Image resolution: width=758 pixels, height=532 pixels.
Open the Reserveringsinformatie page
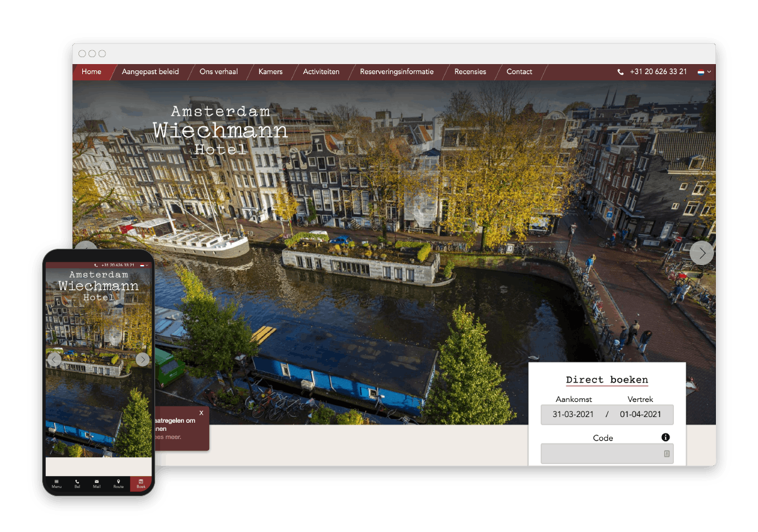pyautogui.click(x=397, y=72)
